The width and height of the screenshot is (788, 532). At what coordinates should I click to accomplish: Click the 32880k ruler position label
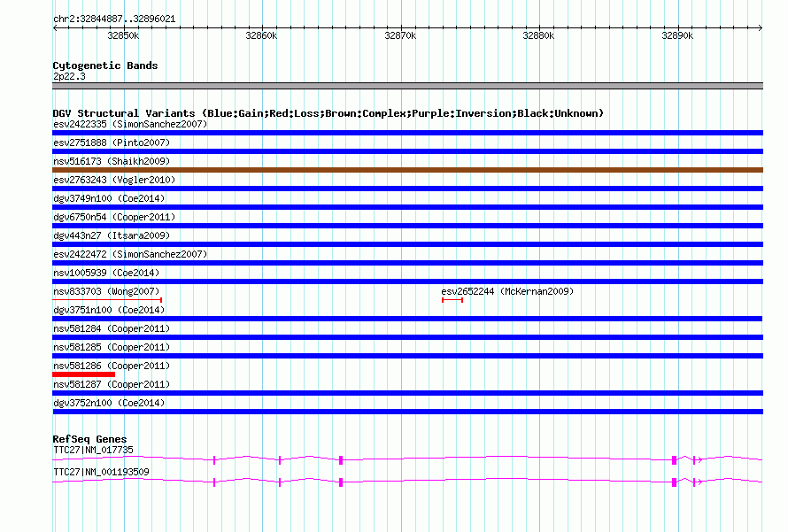538,35
